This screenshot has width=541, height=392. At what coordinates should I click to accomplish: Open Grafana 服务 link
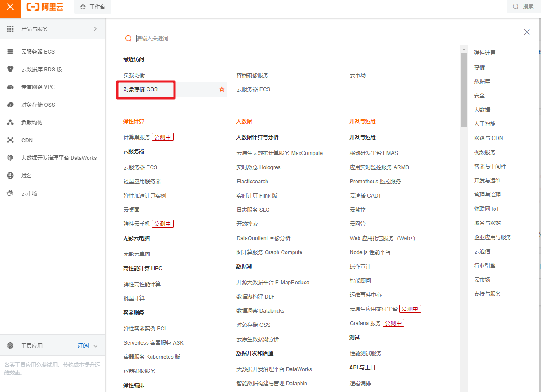(365, 323)
